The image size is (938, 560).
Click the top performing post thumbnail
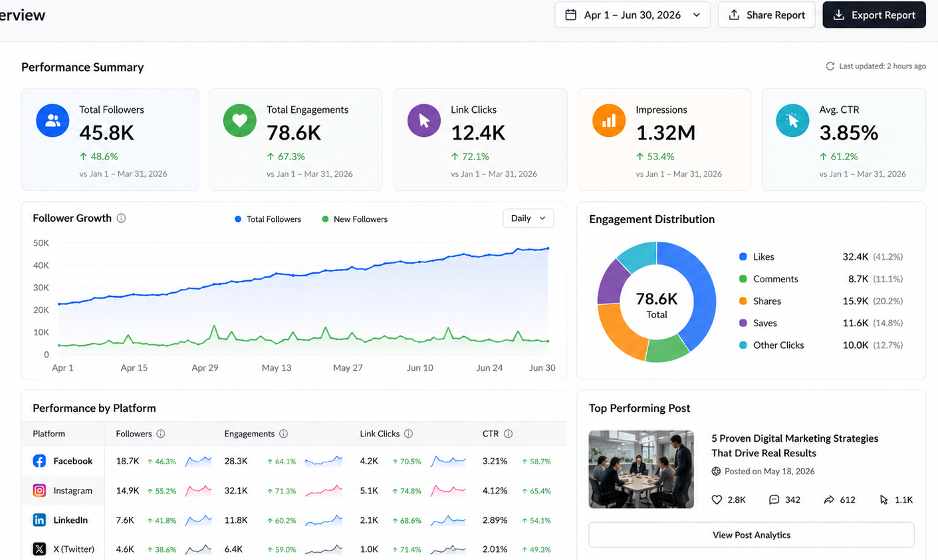click(x=641, y=469)
